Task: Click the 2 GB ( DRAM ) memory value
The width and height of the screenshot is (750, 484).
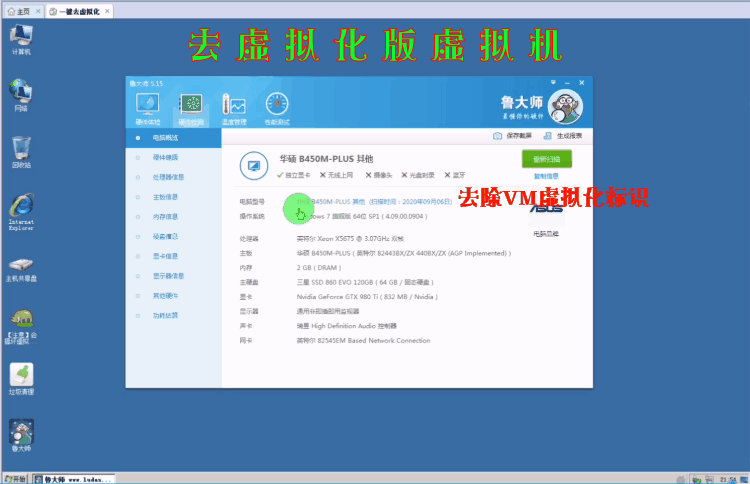Action: pyautogui.click(x=319, y=268)
